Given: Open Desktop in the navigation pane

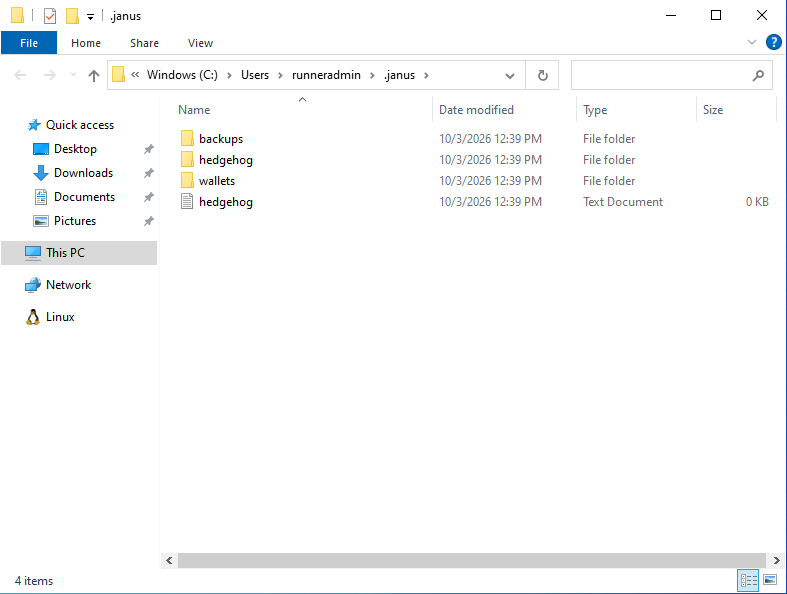Looking at the screenshot, I should pyautogui.click(x=75, y=149).
